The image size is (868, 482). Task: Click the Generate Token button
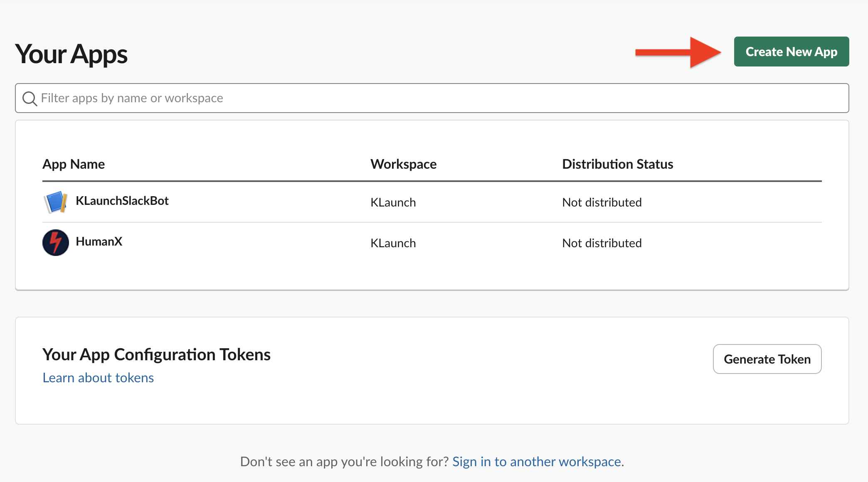pyautogui.click(x=767, y=359)
